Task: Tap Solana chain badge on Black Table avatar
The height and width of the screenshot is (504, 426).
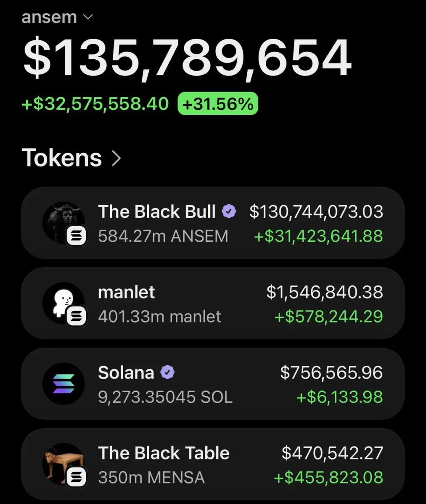Action: [x=76, y=477]
